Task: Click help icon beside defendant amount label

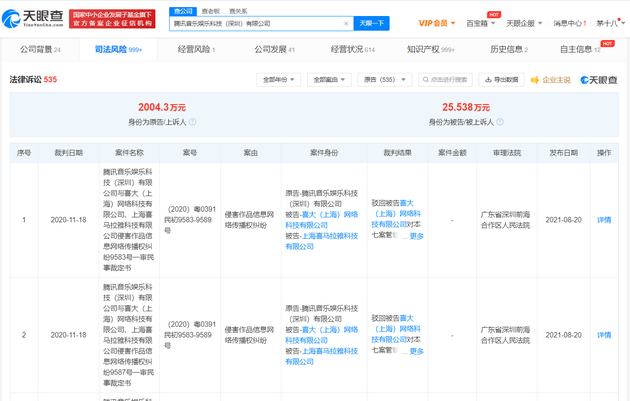Action: (x=500, y=122)
